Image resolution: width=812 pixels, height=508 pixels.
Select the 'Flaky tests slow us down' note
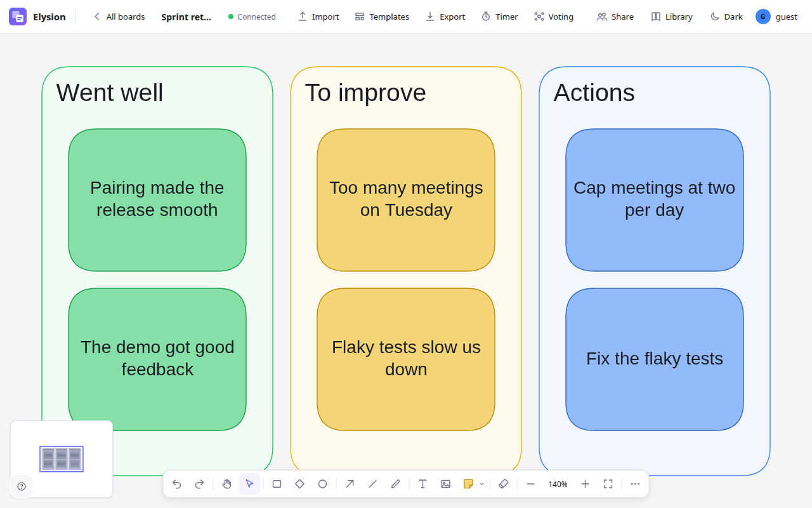tap(406, 359)
